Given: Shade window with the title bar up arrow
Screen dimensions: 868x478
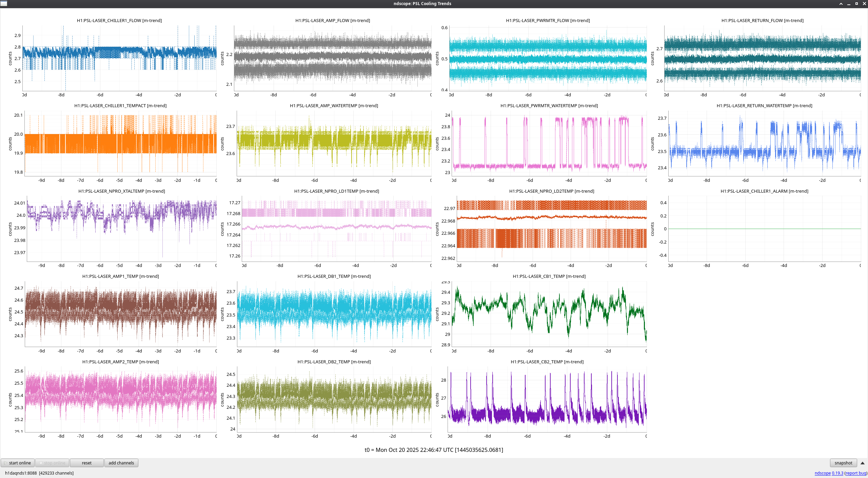Looking at the screenshot, I should click(x=841, y=4).
